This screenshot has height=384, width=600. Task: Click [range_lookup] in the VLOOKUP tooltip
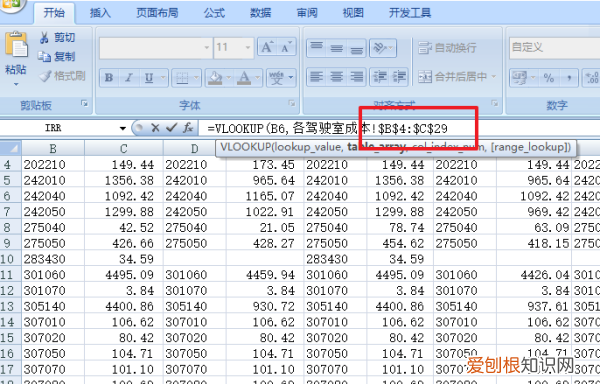click(x=530, y=147)
